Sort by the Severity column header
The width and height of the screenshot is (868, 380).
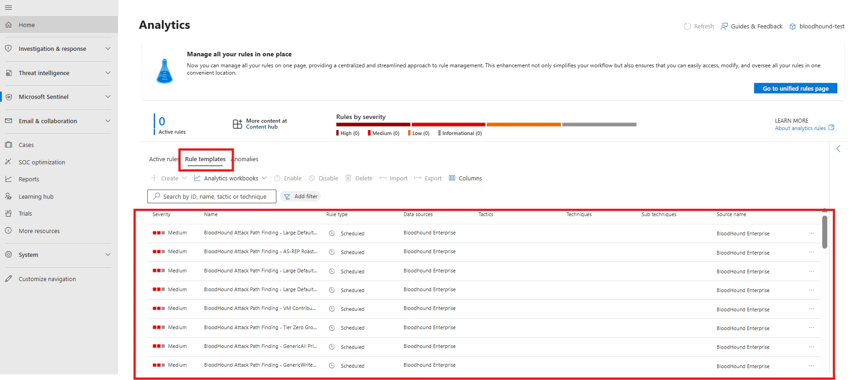click(x=161, y=214)
